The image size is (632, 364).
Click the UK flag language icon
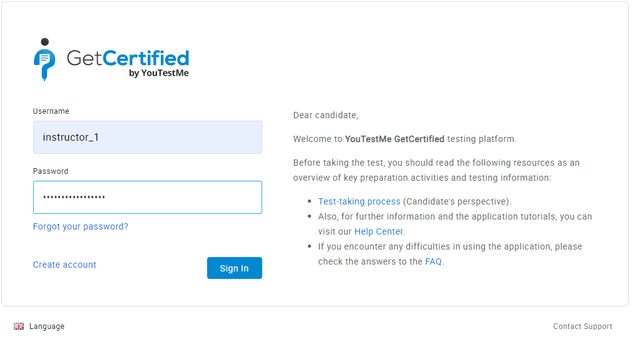(x=19, y=326)
